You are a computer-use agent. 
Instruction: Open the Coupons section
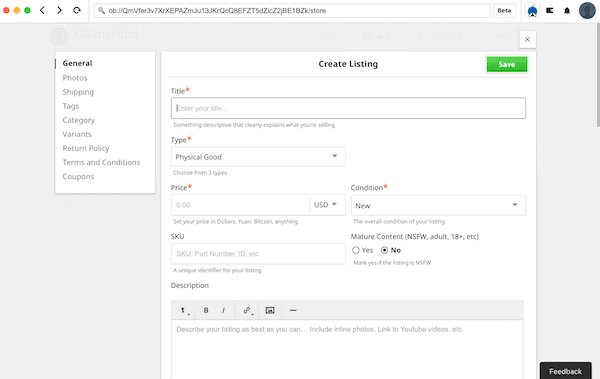pyautogui.click(x=78, y=176)
